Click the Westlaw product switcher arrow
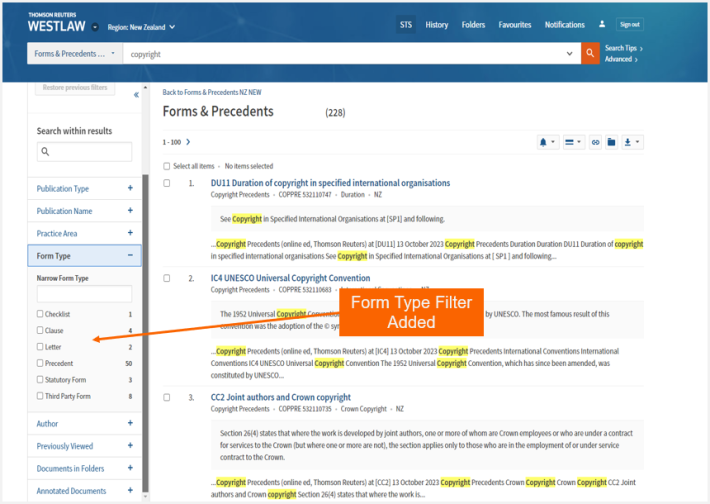 click(95, 27)
